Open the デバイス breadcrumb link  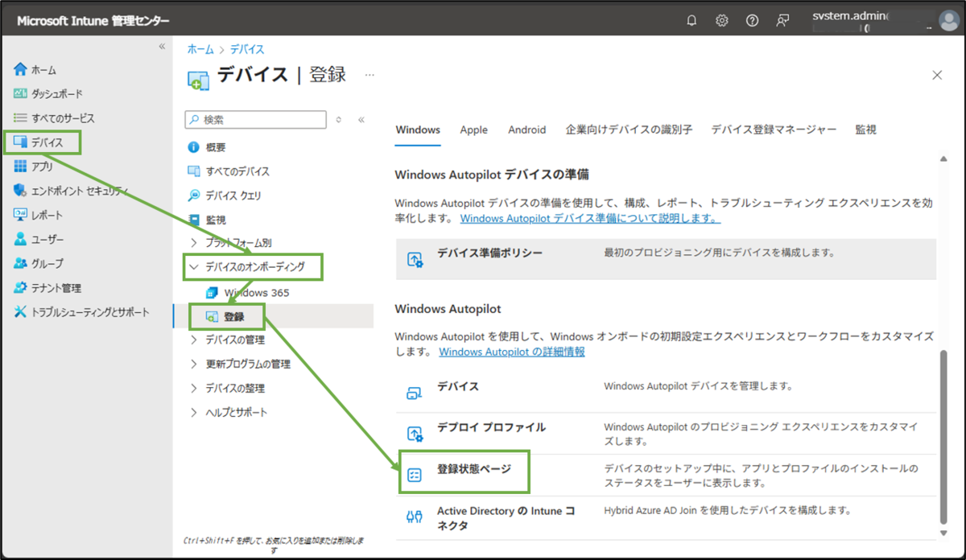coord(246,50)
